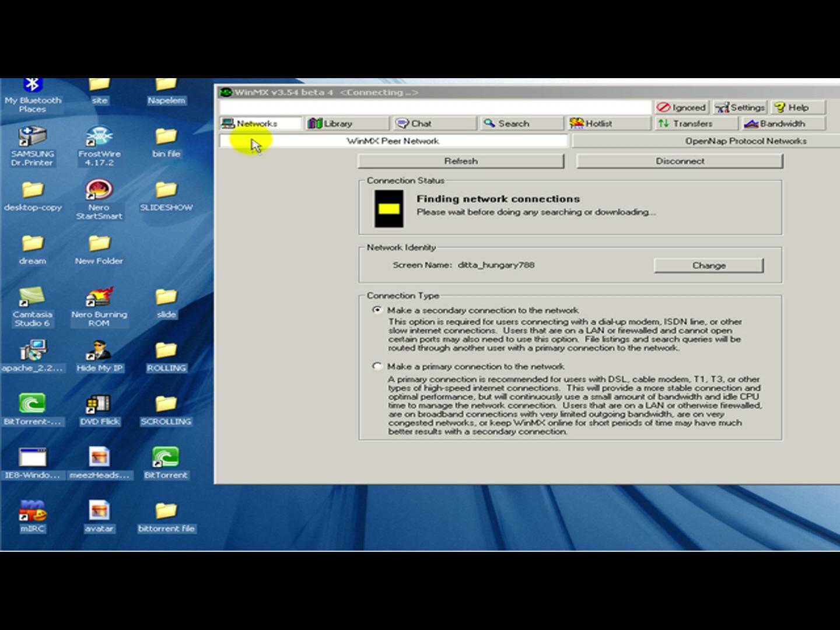Disconnect from the network

tap(678, 161)
